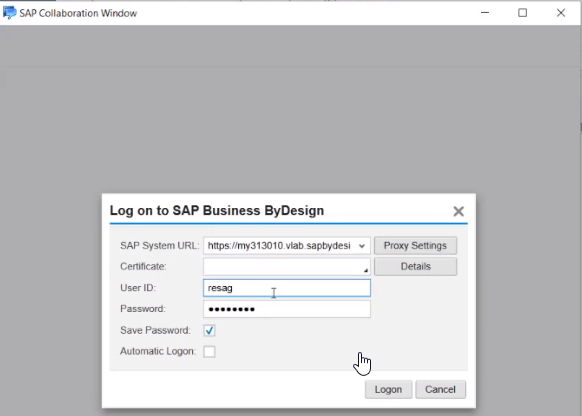Focus the Password field
The width and height of the screenshot is (582, 416).
287,309
